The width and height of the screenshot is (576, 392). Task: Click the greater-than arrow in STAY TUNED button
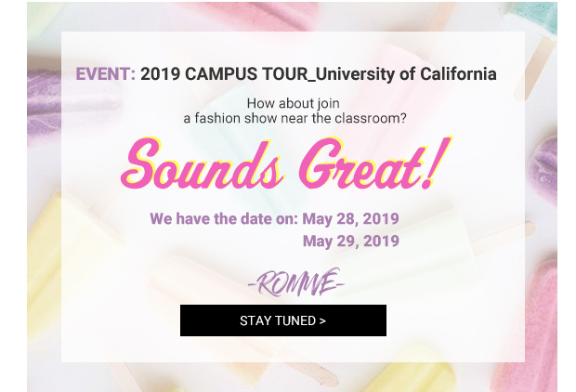(x=322, y=320)
